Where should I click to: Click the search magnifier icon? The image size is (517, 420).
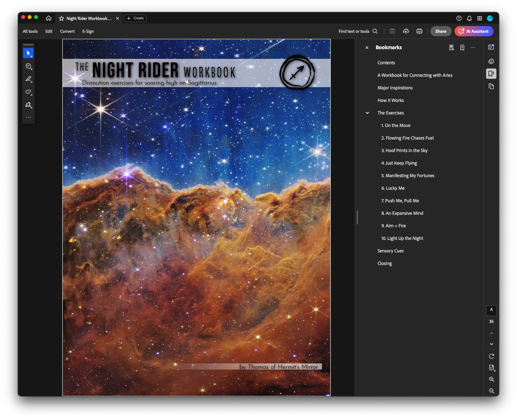pyautogui.click(x=375, y=31)
